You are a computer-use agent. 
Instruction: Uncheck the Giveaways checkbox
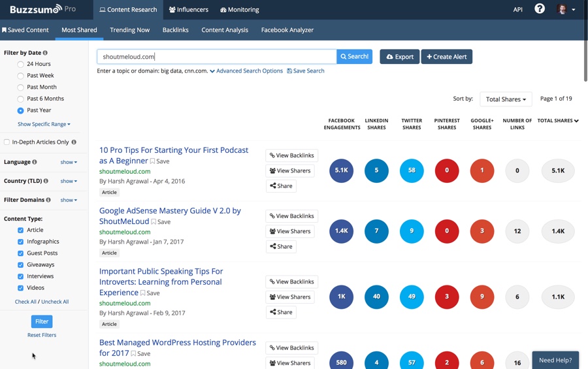pyautogui.click(x=21, y=265)
